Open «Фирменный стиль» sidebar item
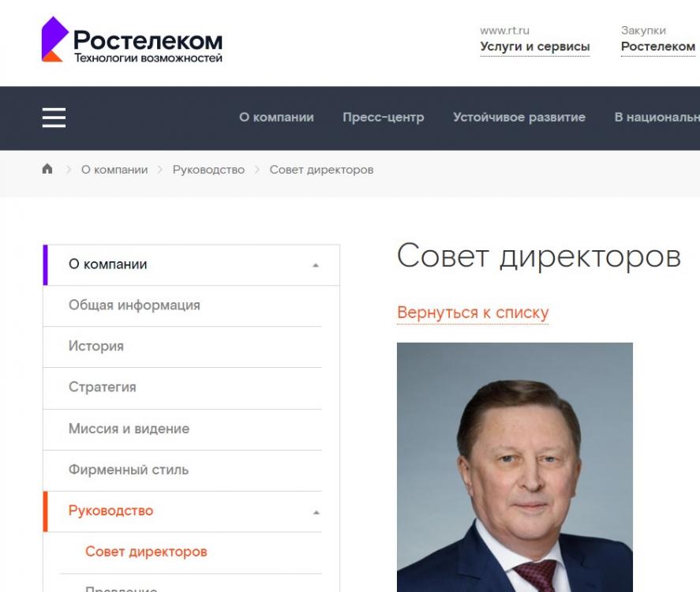Image resolution: width=700 pixels, height=592 pixels. (x=182, y=470)
